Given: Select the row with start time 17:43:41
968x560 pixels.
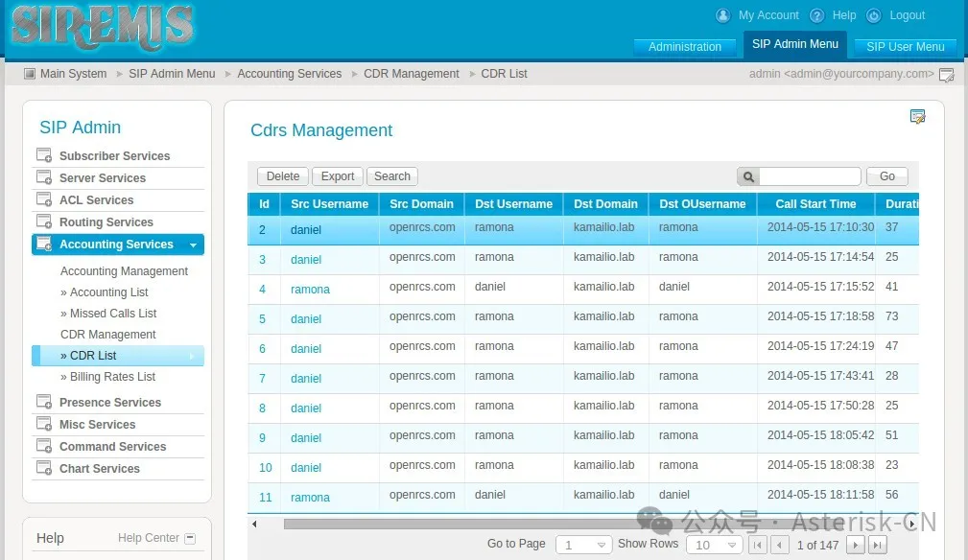Looking at the screenshot, I should (x=582, y=378).
